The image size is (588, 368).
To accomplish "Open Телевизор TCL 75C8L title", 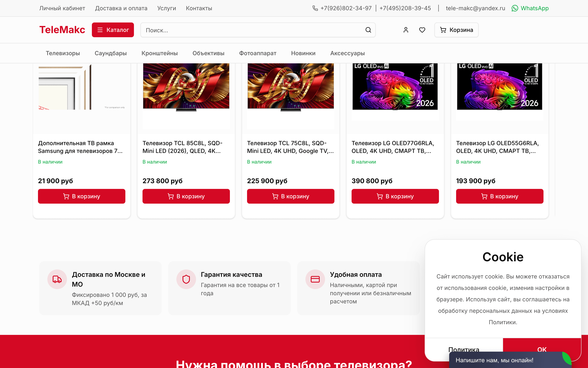I will point(290,147).
